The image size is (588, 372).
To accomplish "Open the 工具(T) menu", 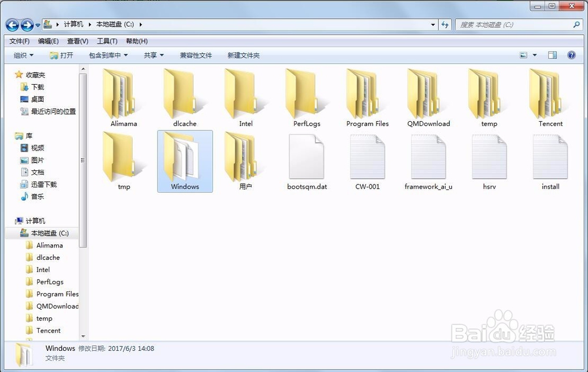I will coord(107,41).
